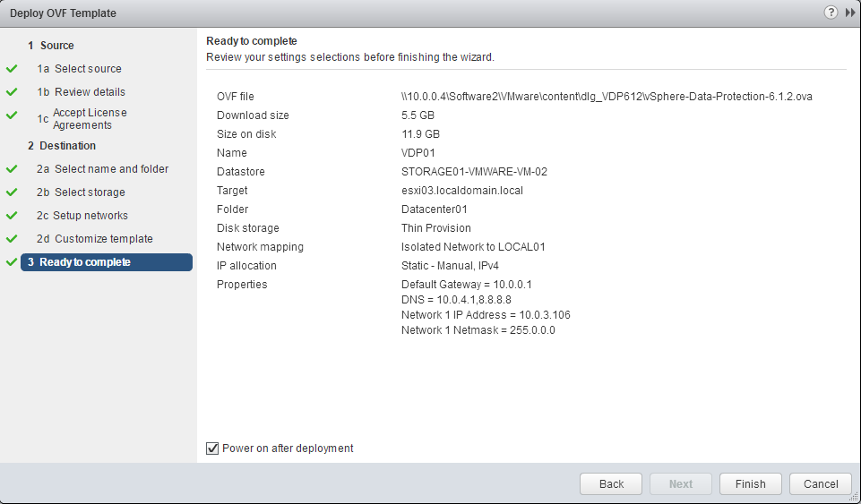Click green checkmark beside Customize template
This screenshot has width=861, height=504.
(x=12, y=239)
